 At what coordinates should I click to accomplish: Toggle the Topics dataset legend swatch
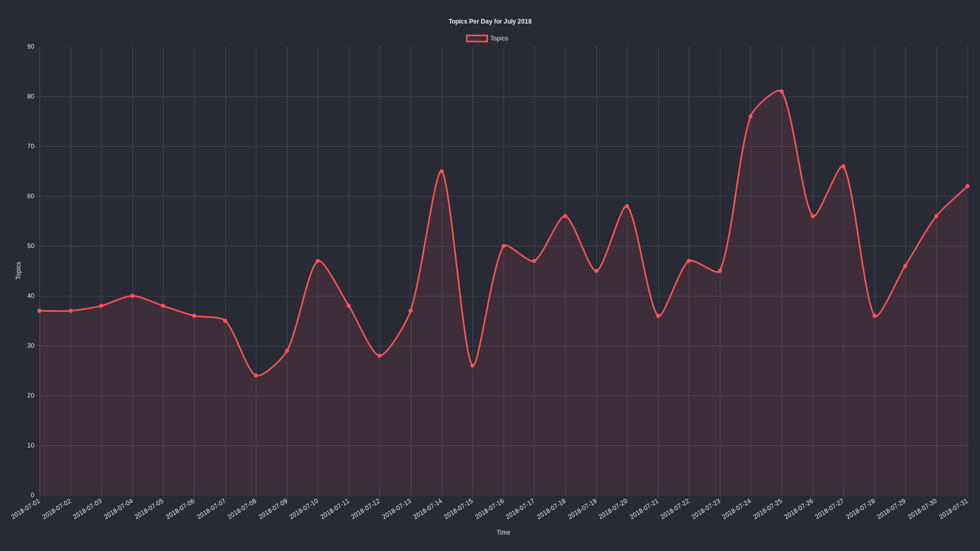pos(477,39)
